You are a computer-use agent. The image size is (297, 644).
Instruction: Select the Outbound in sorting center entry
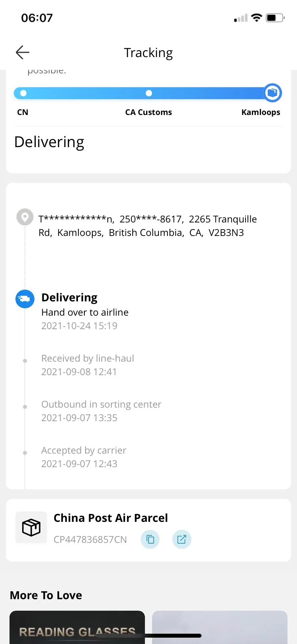click(101, 404)
